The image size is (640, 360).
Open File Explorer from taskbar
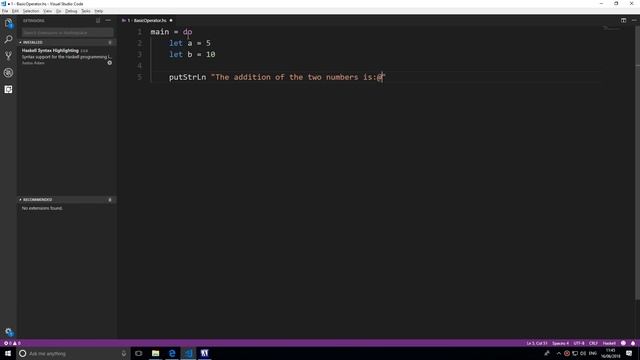coord(156,353)
